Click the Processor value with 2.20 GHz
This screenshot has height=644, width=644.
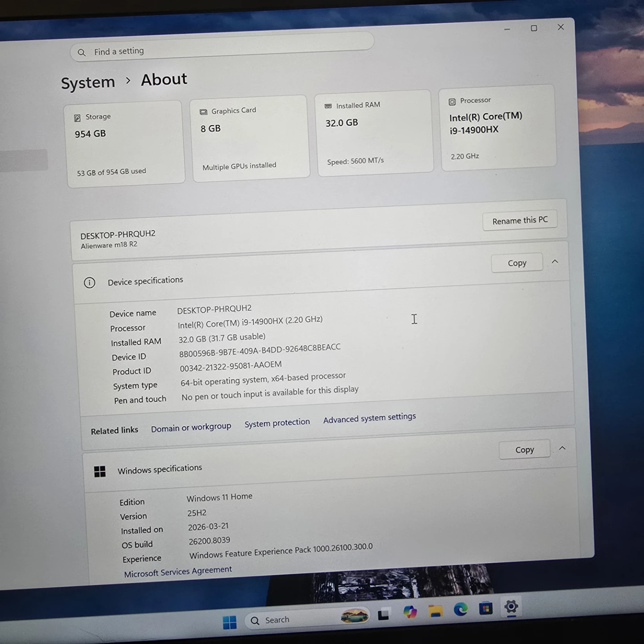pyautogui.click(x=250, y=322)
